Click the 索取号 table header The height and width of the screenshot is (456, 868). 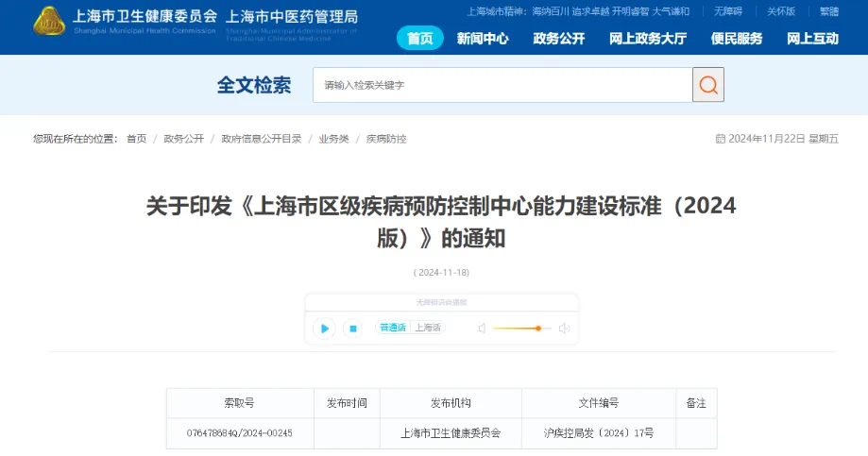point(240,403)
